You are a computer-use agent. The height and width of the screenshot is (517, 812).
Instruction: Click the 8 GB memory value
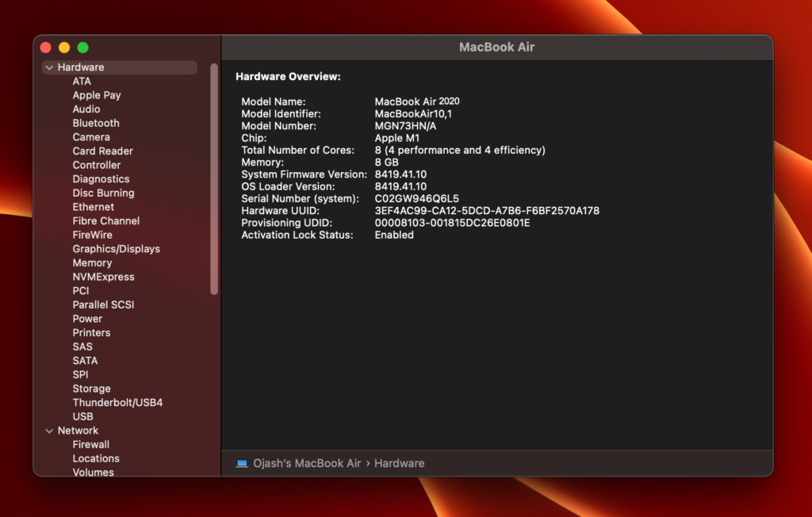(x=387, y=162)
